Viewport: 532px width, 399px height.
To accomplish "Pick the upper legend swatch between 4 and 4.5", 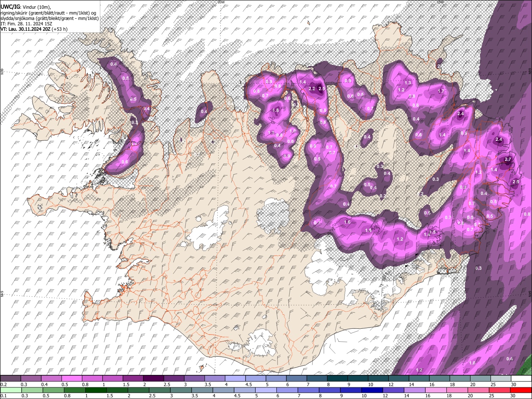I will (x=235, y=379).
